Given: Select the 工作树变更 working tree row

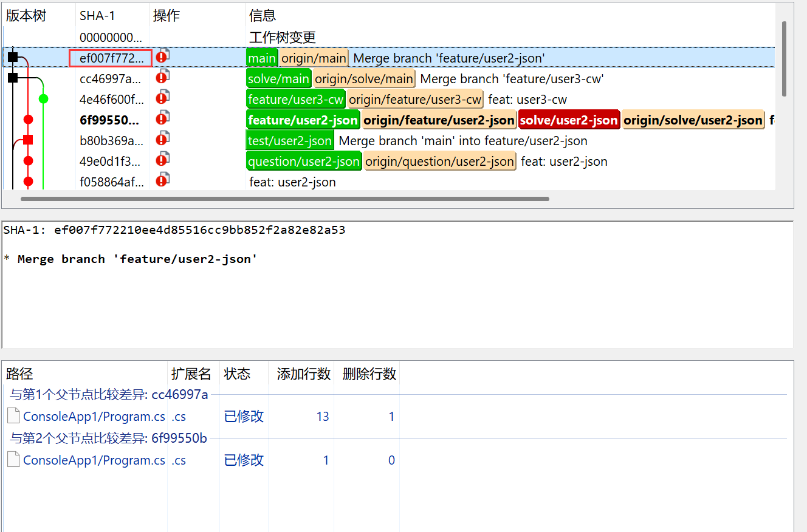Looking at the screenshot, I should (x=389, y=37).
